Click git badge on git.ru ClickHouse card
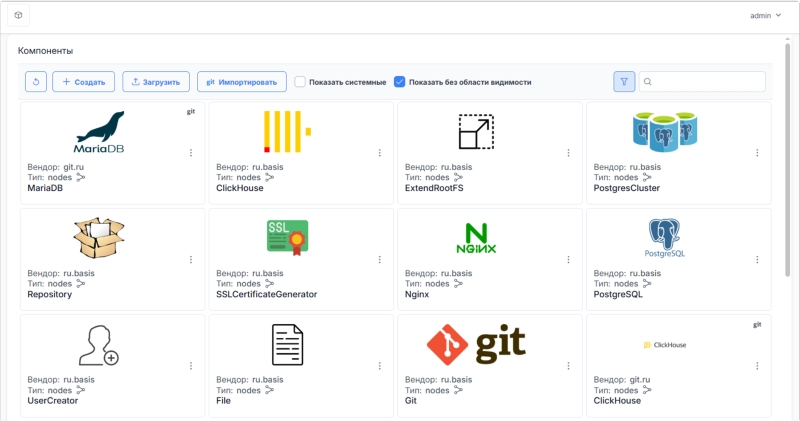 tap(757, 325)
